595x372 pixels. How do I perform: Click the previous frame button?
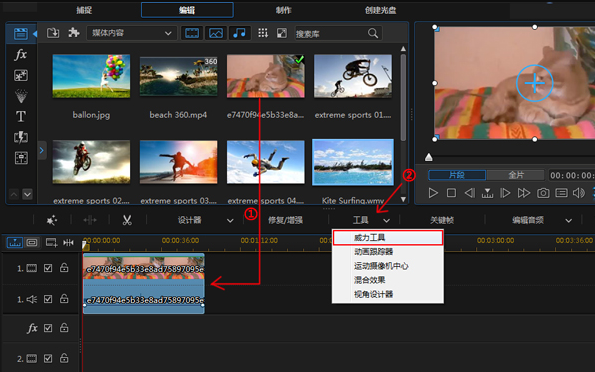pos(469,193)
